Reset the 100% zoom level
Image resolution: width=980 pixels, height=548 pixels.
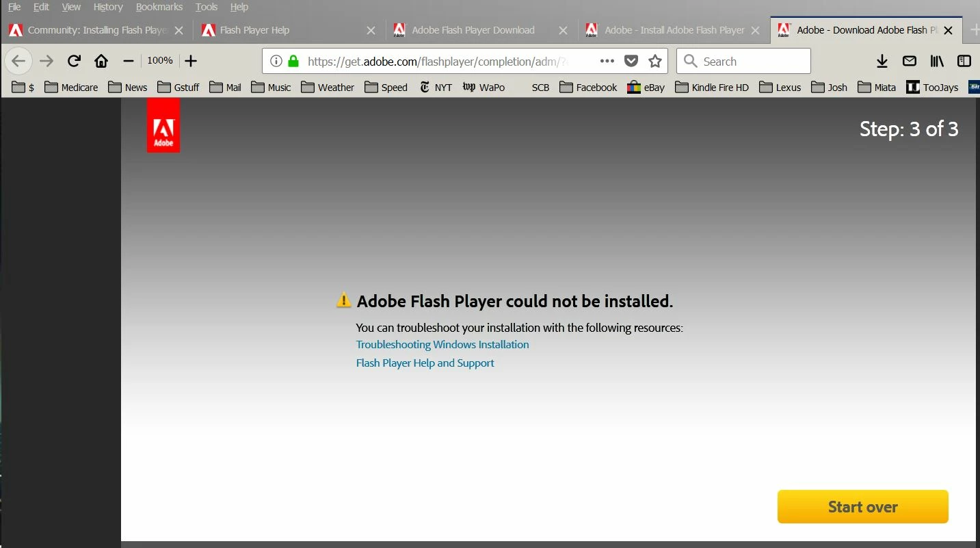(x=159, y=60)
